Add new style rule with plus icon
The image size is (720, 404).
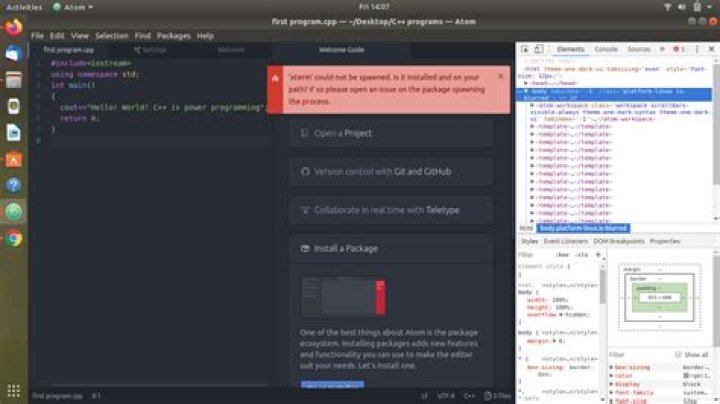[x=598, y=254]
